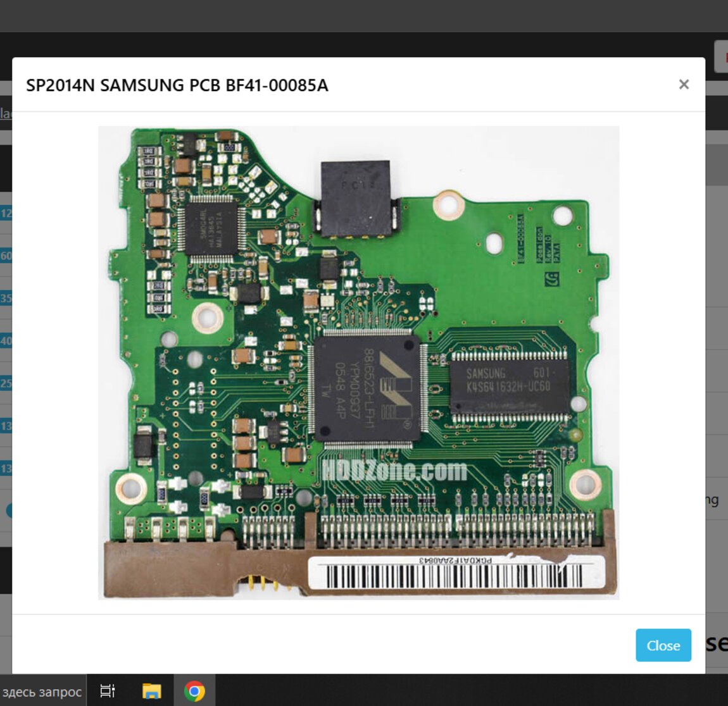Launch File Explorer from the taskbar
Image resolution: width=728 pixels, height=706 pixels.
(x=151, y=691)
